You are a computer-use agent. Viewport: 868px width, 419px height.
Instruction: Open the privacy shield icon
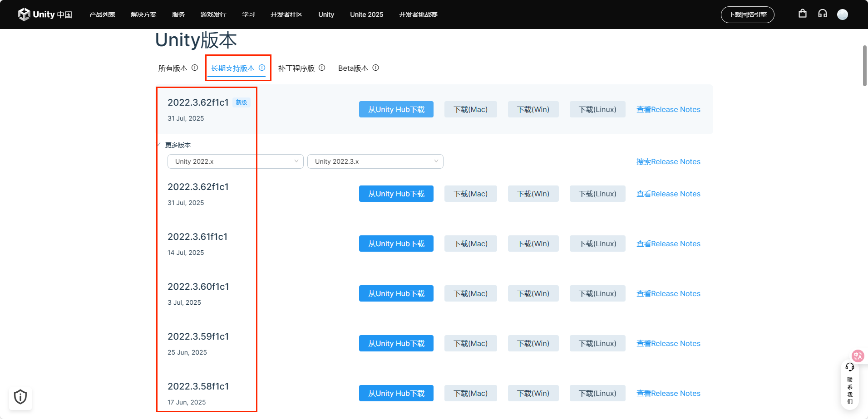(x=20, y=397)
